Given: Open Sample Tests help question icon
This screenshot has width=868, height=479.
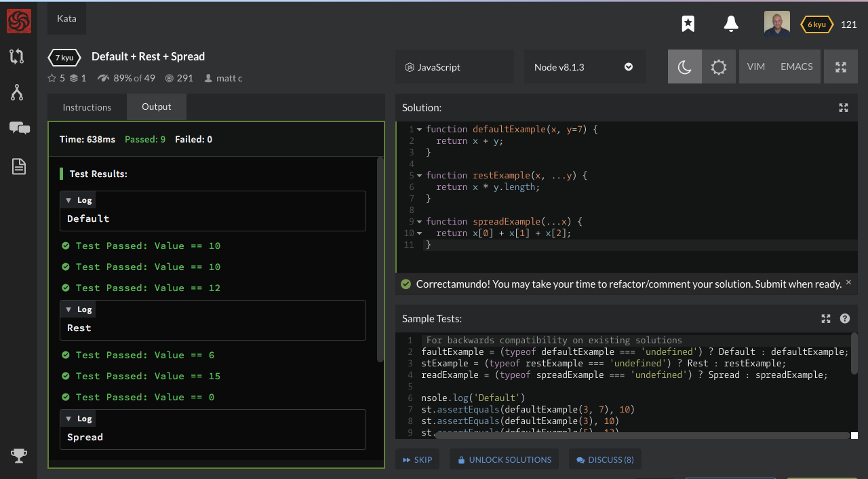Looking at the screenshot, I should click(x=845, y=318).
